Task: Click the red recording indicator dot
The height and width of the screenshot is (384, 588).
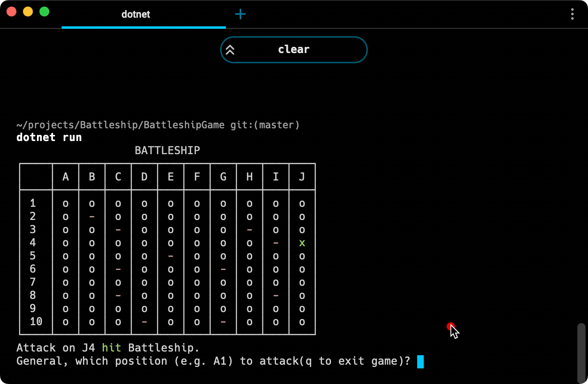Action: (450, 326)
